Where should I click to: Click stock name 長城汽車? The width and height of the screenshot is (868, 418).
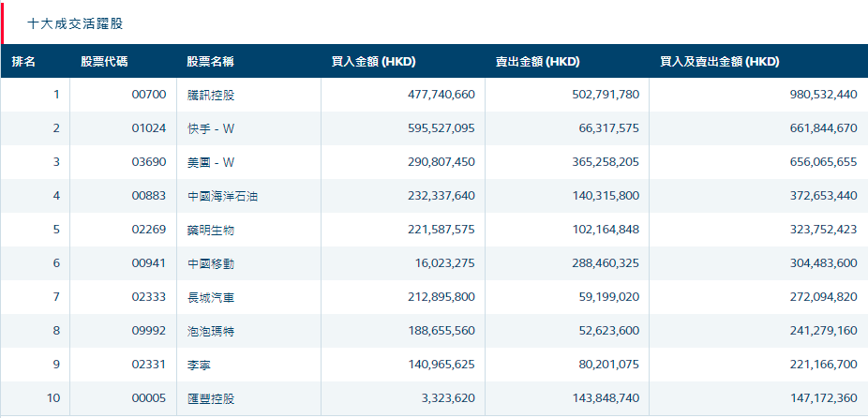(211, 297)
